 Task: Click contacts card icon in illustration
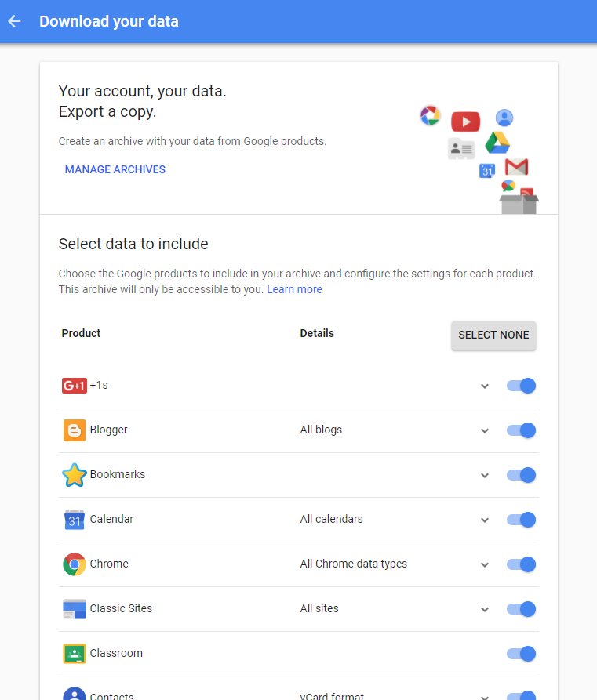[460, 149]
